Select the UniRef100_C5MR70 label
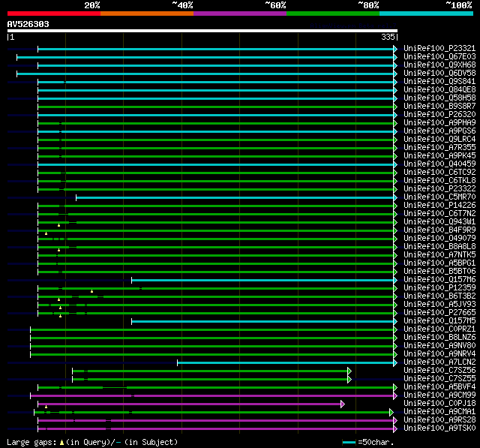Screen dimensions: 480x448 tap(439, 197)
